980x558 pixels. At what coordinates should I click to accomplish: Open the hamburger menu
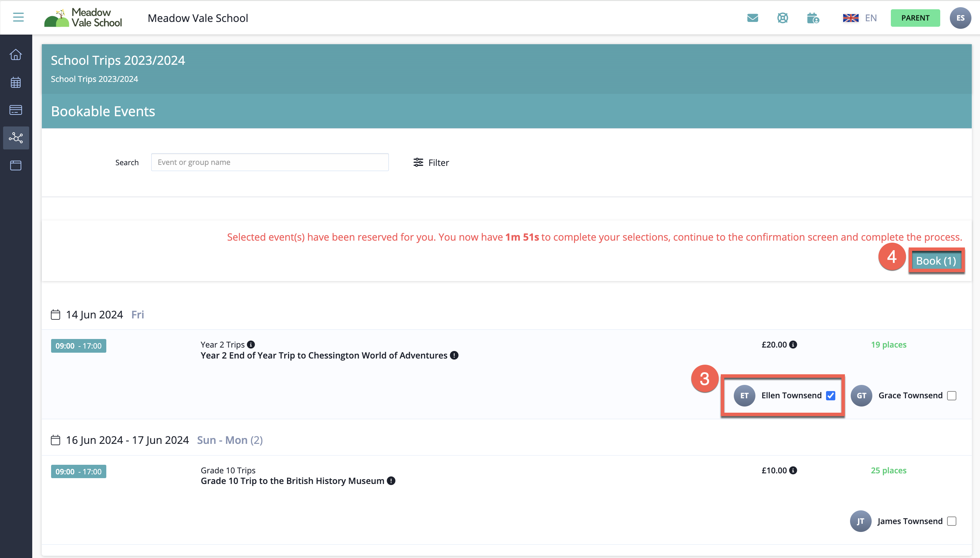click(18, 17)
